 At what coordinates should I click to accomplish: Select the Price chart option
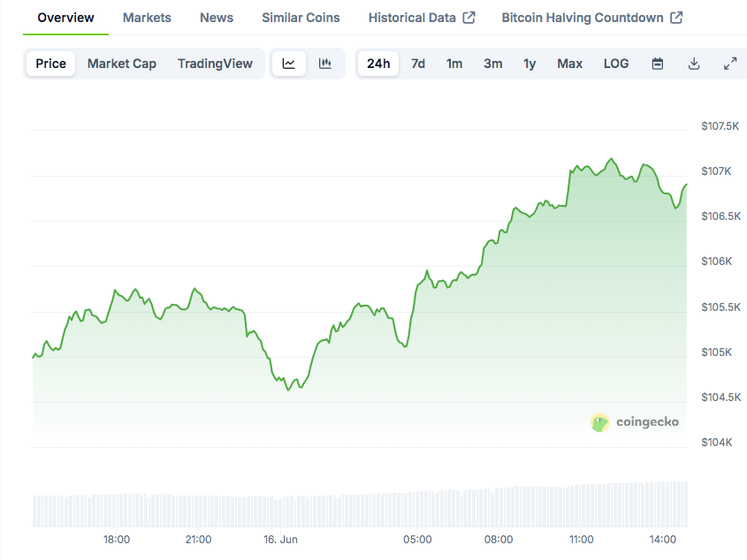[x=51, y=64]
